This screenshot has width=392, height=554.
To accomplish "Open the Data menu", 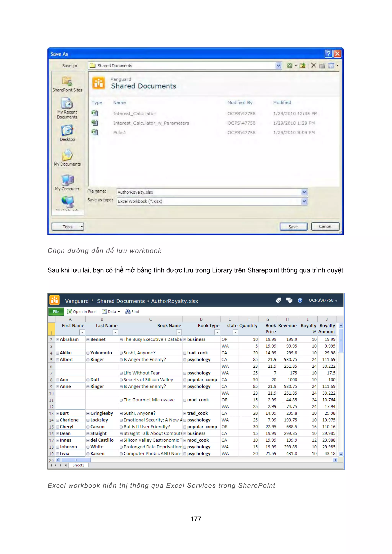I will pyautogui.click(x=111, y=312).
